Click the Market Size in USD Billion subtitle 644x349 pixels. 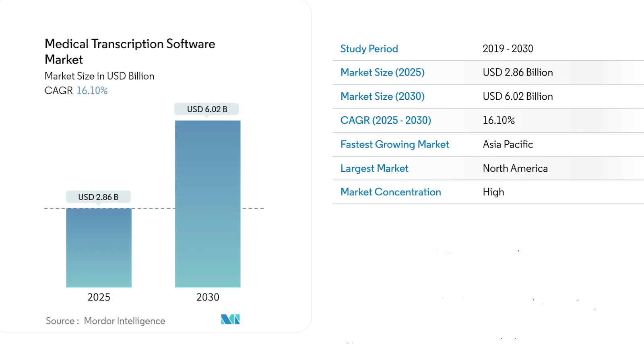[99, 76]
